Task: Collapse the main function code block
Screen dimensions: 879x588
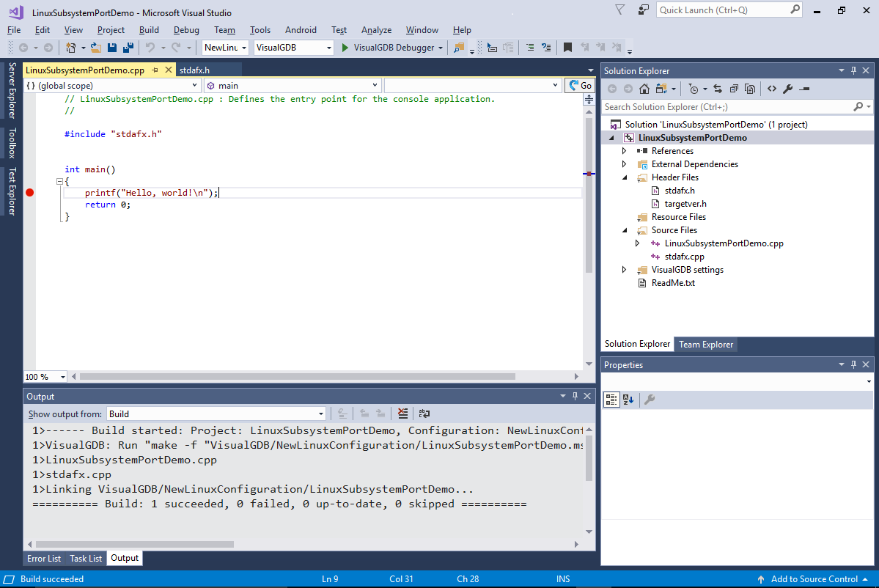Action: click(x=59, y=181)
